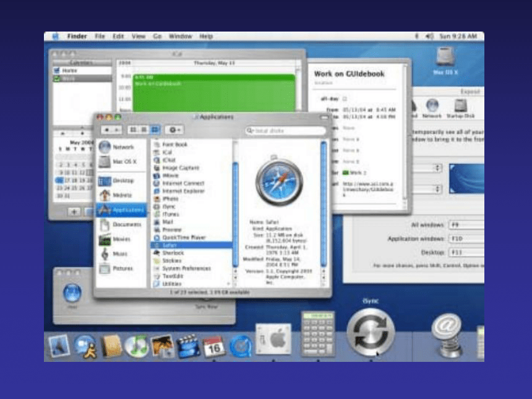Click the Finder search field

[285, 131]
